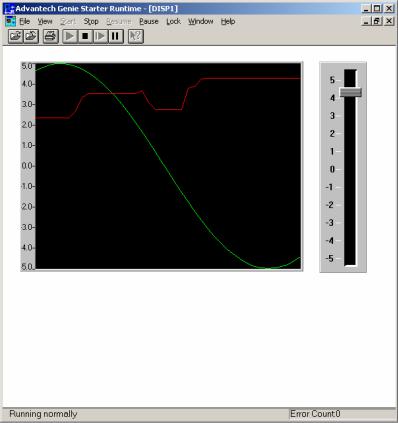The width and height of the screenshot is (398, 423).
Task: Click the 5 label on slider scale
Action: (332, 80)
